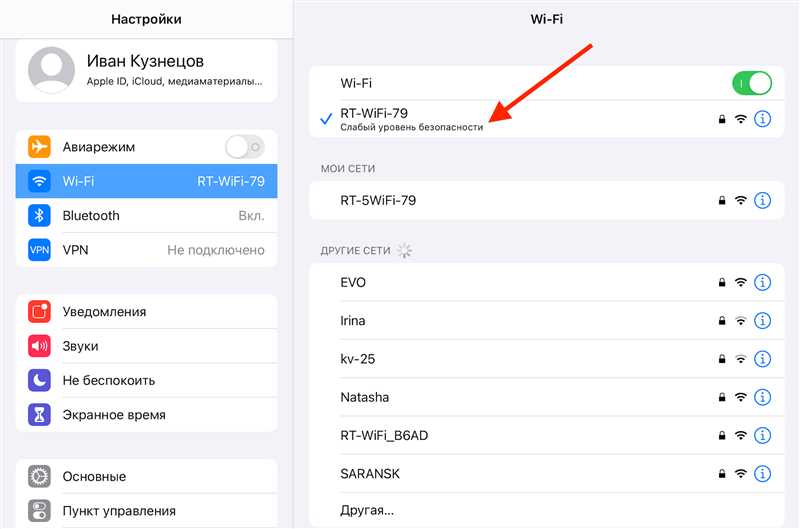Open Пункт управления settings
The width and height of the screenshot is (800, 529).
pos(146,511)
